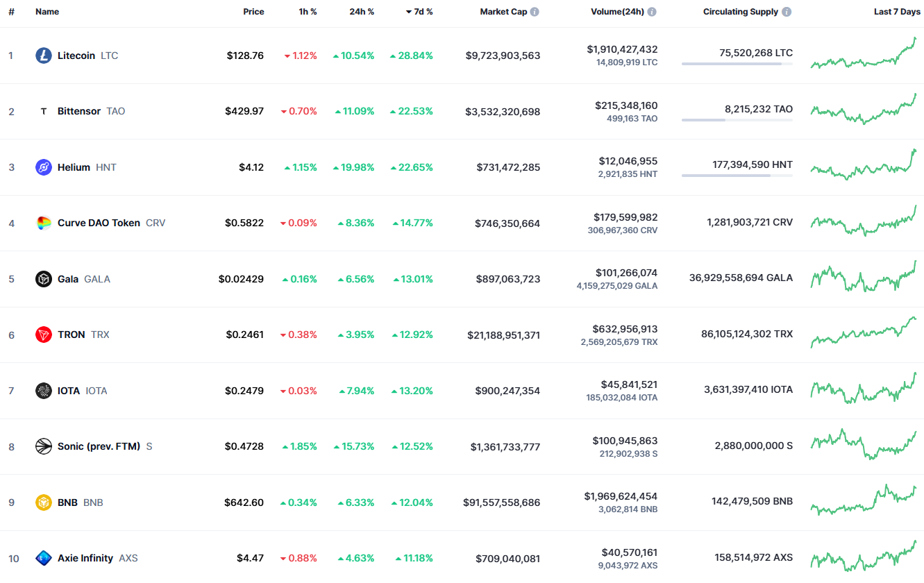This screenshot has height=583, width=924.
Task: Sort by the 1h % column header
Action: click(306, 12)
